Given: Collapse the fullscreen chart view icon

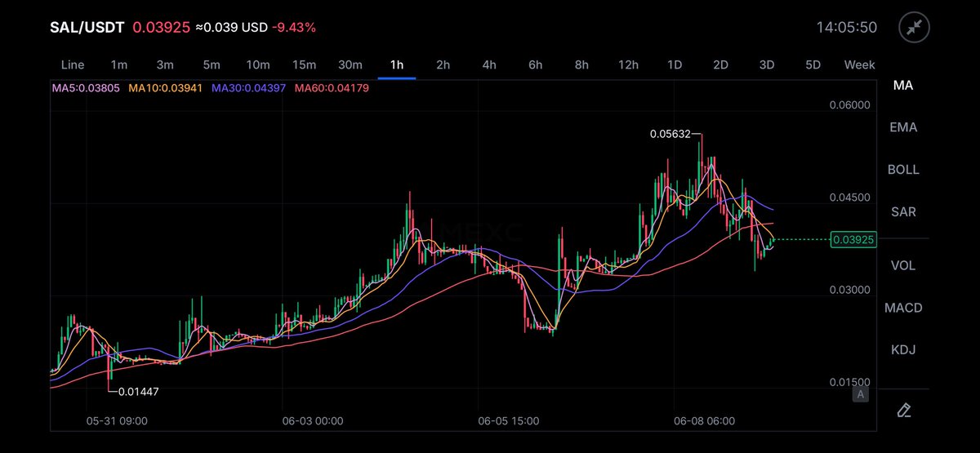Looking at the screenshot, I should pos(915,28).
